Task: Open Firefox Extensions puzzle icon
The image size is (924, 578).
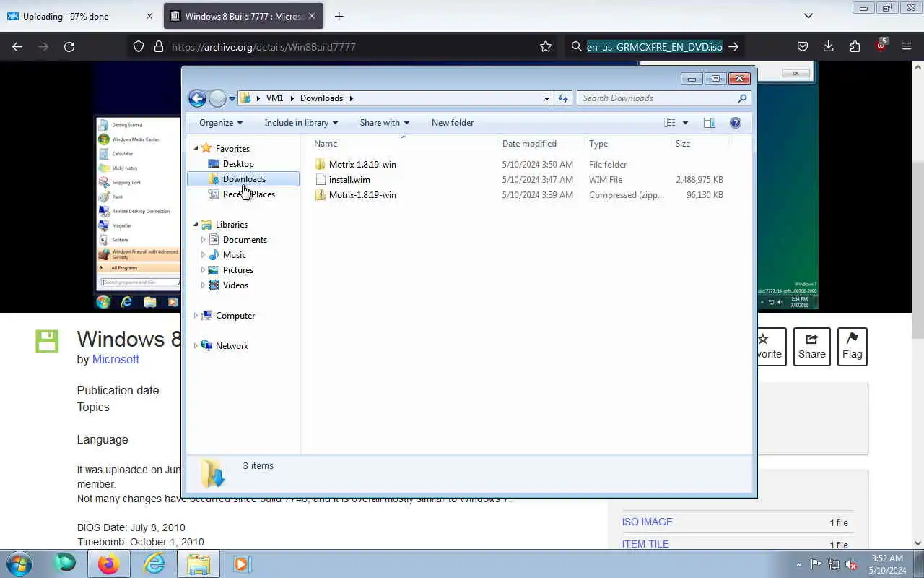Action: [855, 46]
